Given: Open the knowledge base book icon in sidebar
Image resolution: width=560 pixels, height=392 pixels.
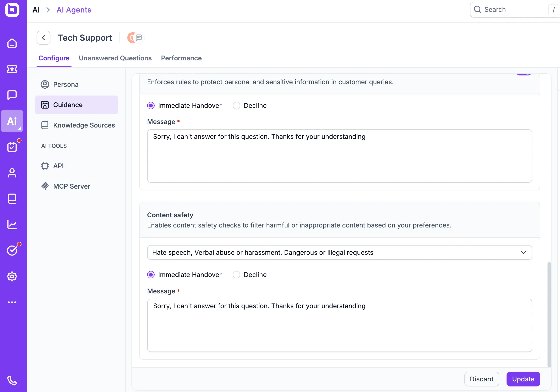Looking at the screenshot, I should pos(12,199).
